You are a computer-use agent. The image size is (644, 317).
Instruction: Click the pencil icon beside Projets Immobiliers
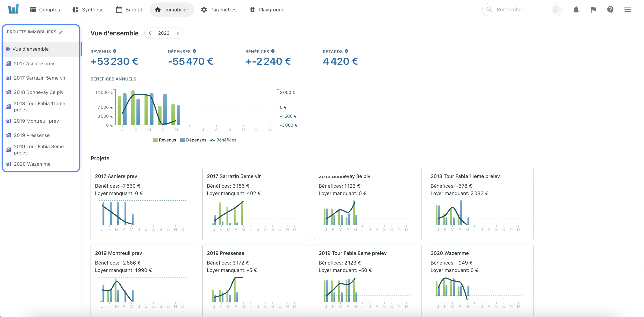pos(61,32)
